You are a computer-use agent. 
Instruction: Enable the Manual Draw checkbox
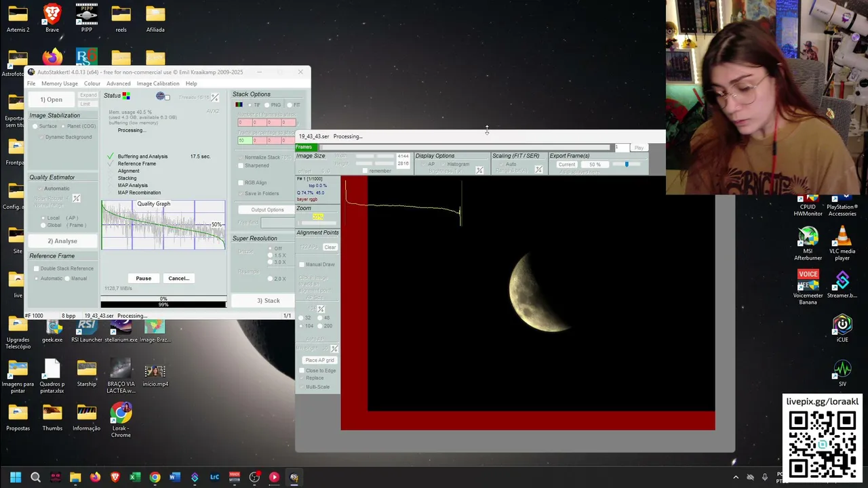pos(302,264)
